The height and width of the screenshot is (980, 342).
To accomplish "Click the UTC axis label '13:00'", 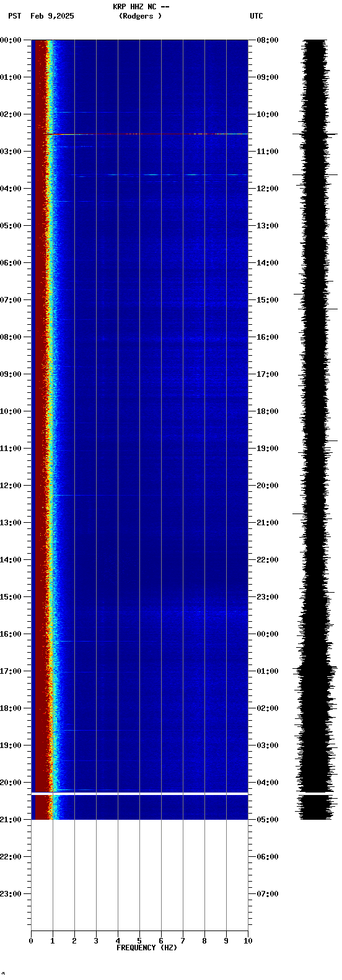I will (x=268, y=226).
